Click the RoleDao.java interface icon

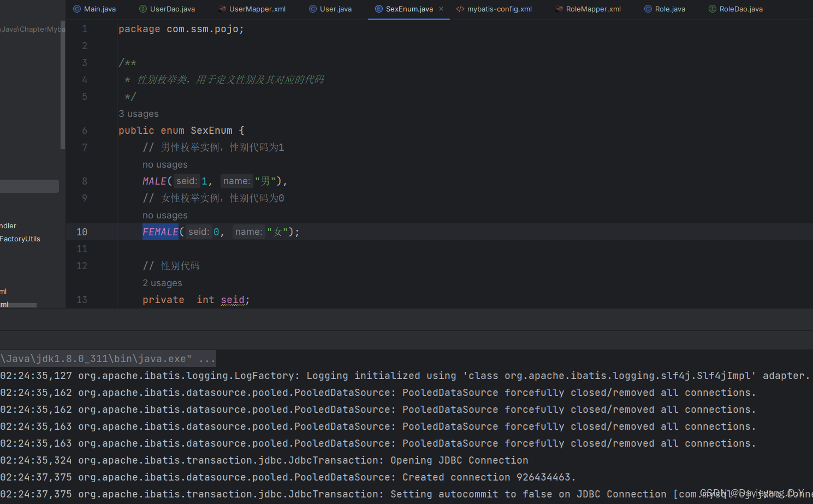coord(713,9)
